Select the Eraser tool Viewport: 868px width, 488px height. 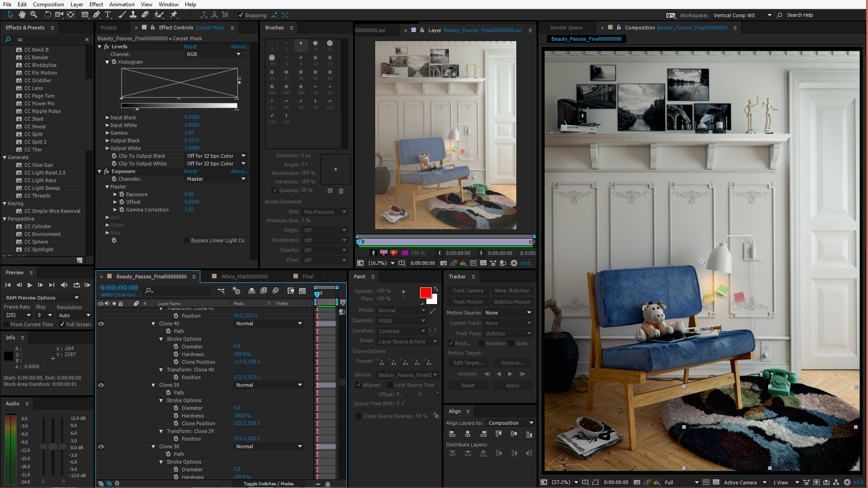click(145, 15)
